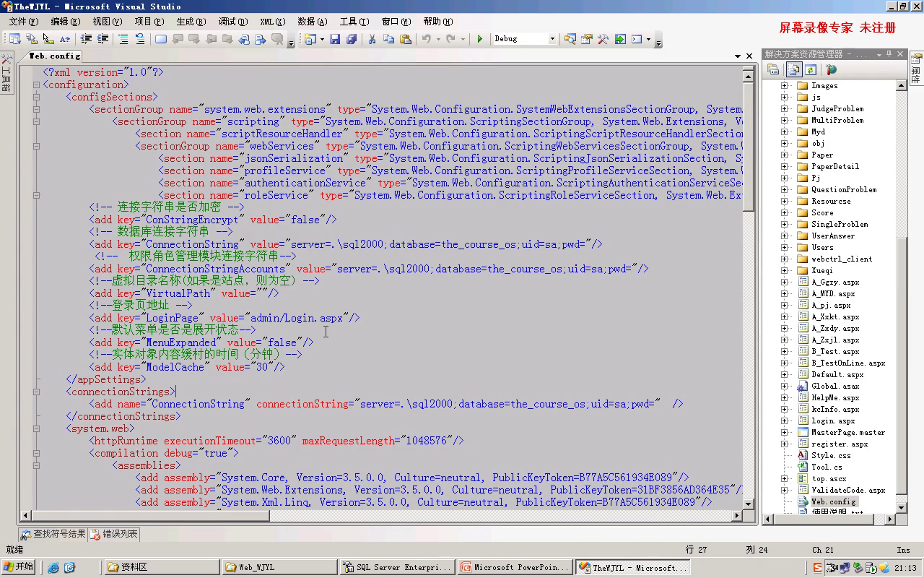Open the 调试(D) menu
Image resolution: width=924 pixels, height=578 pixels.
pyautogui.click(x=232, y=22)
